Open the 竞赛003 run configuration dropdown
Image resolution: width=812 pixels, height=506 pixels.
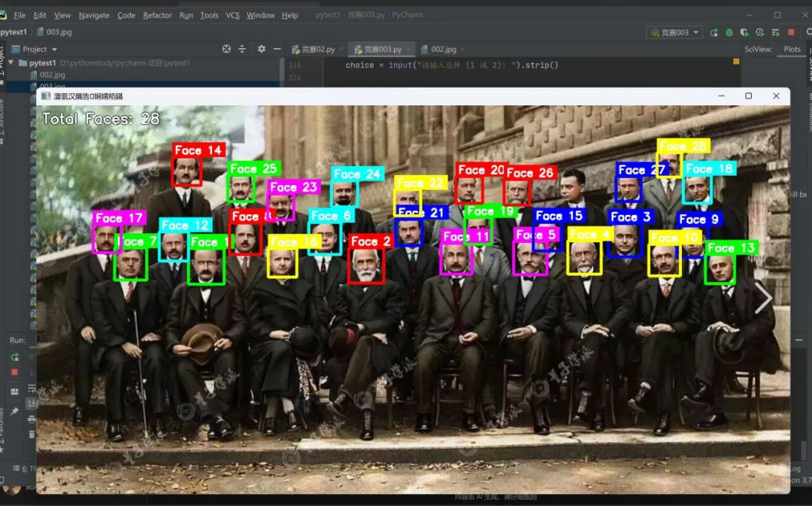[674, 32]
